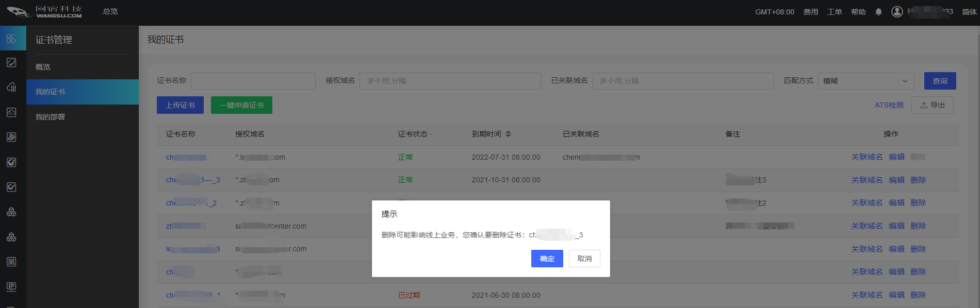Screen dimensions: 980x308
Task: Open the user avatar account menu
Action: pyautogui.click(x=897, y=12)
